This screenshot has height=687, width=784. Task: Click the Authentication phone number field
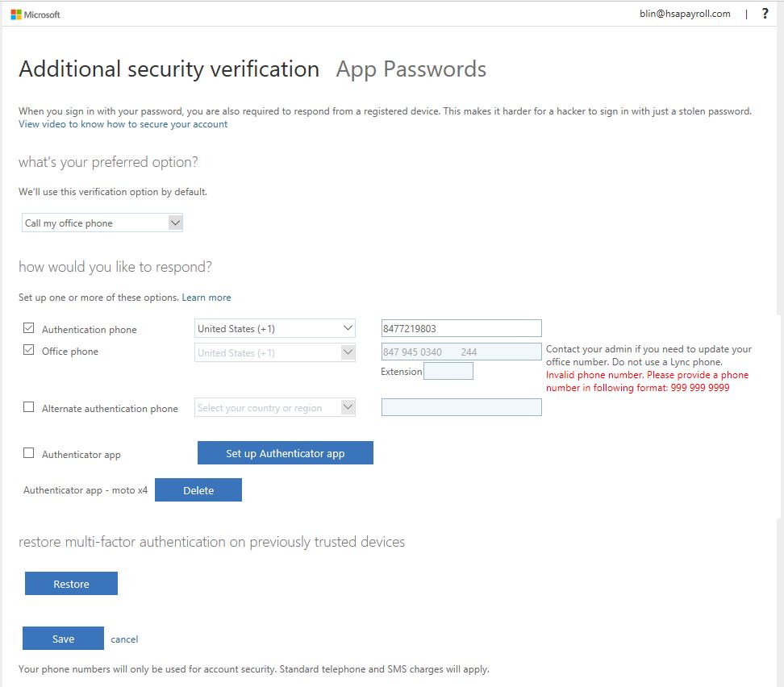461,328
